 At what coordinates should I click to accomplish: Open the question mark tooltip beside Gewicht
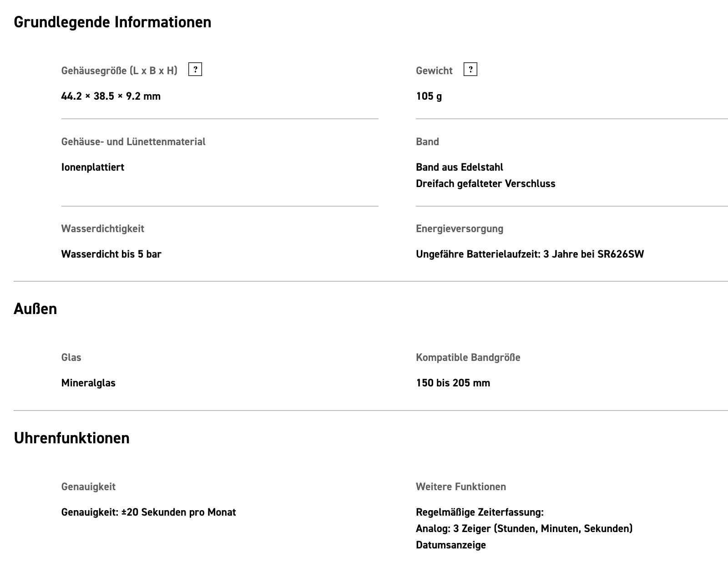point(470,70)
